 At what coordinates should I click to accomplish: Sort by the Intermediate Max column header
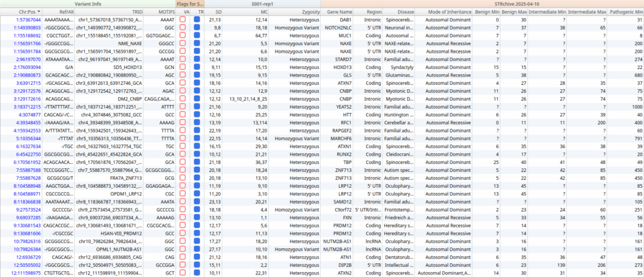(x=588, y=12)
